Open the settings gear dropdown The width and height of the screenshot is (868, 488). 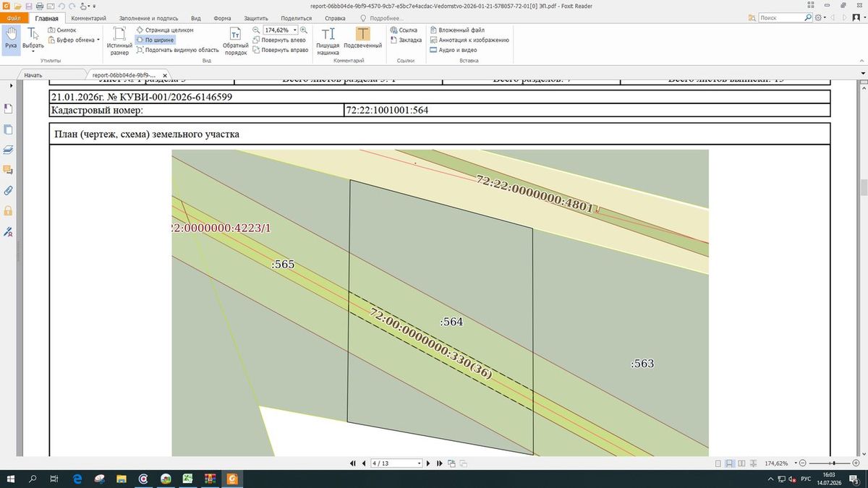820,17
